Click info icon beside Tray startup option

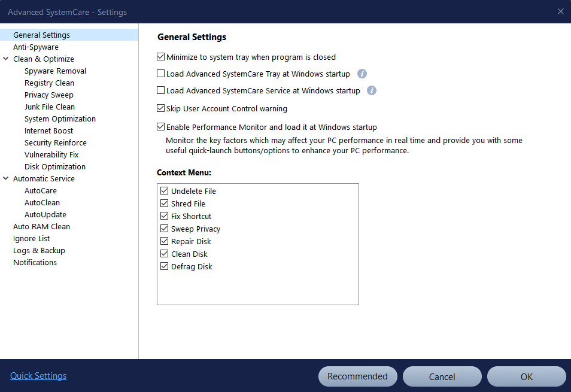tap(362, 74)
